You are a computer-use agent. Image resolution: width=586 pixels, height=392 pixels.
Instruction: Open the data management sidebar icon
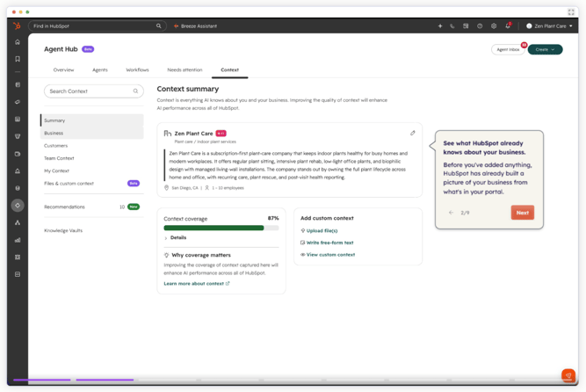point(18,188)
